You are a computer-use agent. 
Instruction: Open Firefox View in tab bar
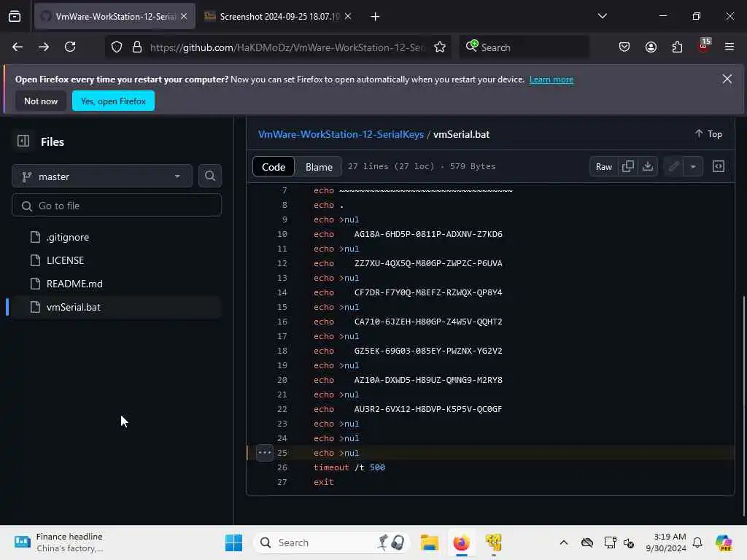coord(15,17)
